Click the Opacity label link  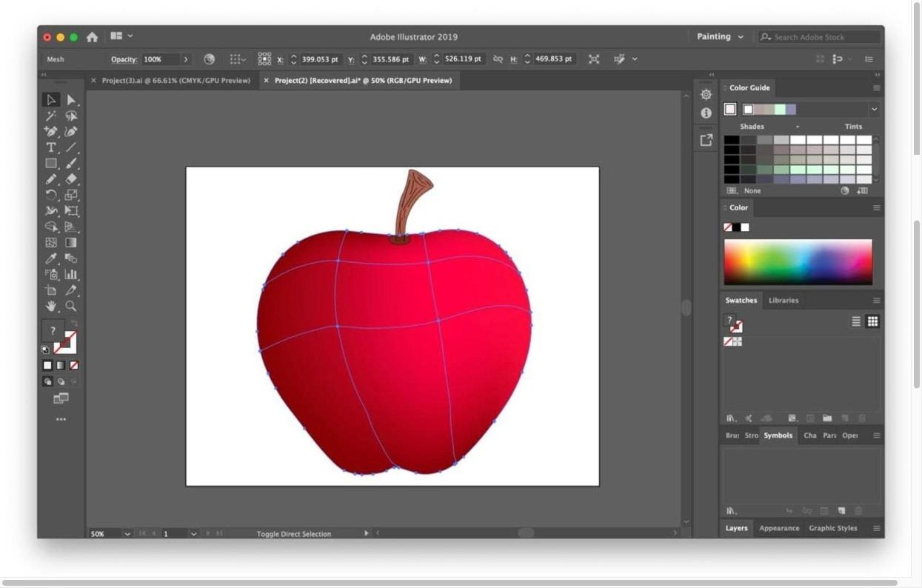(x=125, y=59)
